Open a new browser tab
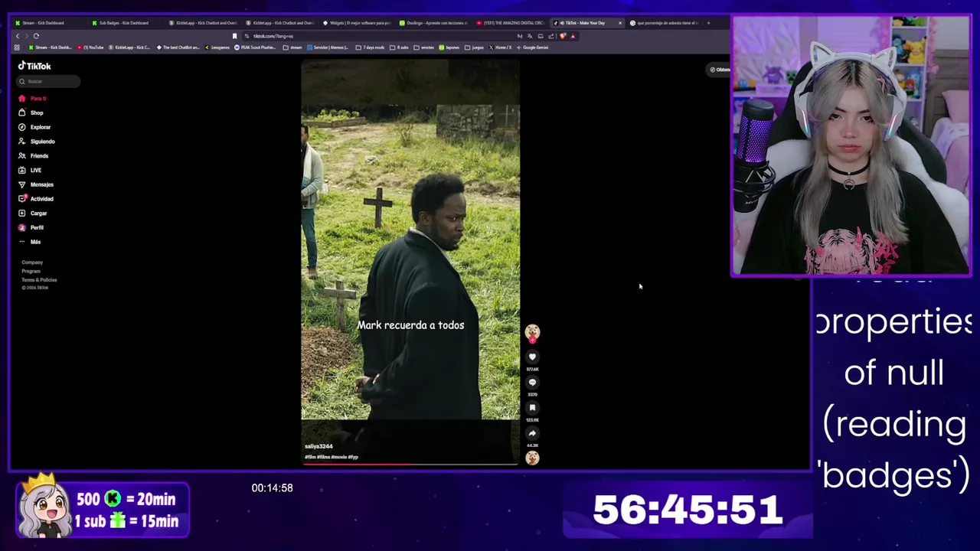Screen dimensions: 980x551 pyautogui.click(x=708, y=23)
